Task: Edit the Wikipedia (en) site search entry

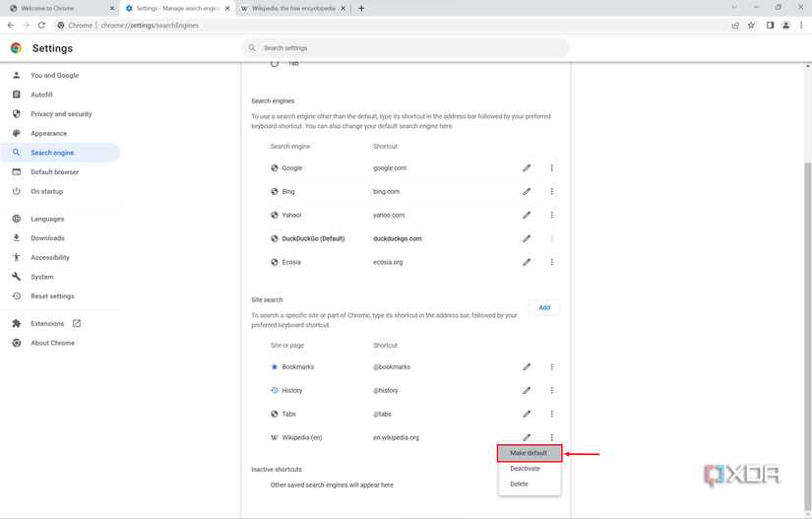Action: [527, 437]
